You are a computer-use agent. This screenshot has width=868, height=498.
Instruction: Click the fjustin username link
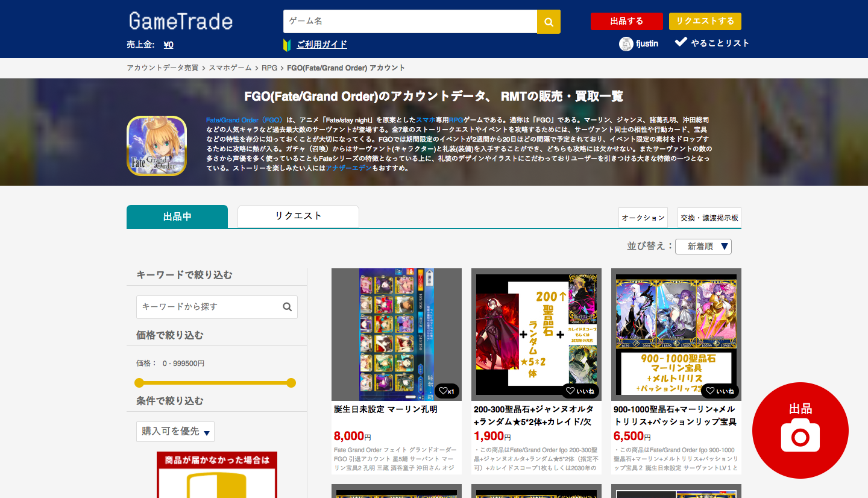click(x=647, y=44)
